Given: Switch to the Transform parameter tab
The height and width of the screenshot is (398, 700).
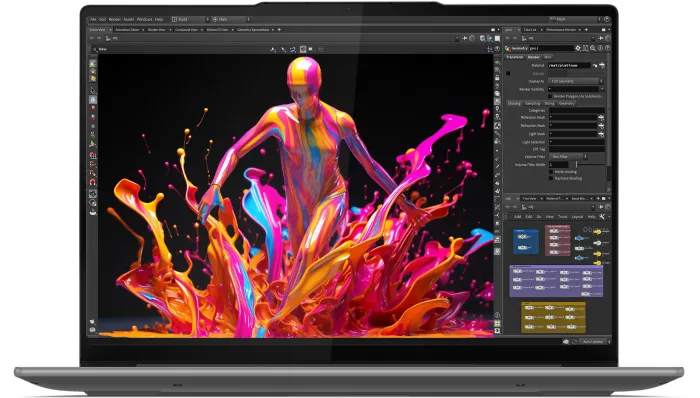Looking at the screenshot, I should click(515, 57).
